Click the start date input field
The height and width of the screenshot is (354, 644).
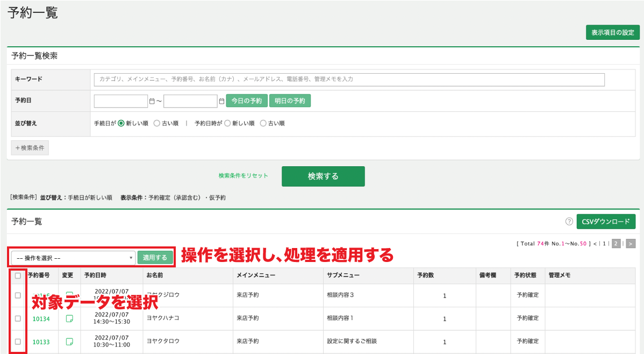(121, 101)
